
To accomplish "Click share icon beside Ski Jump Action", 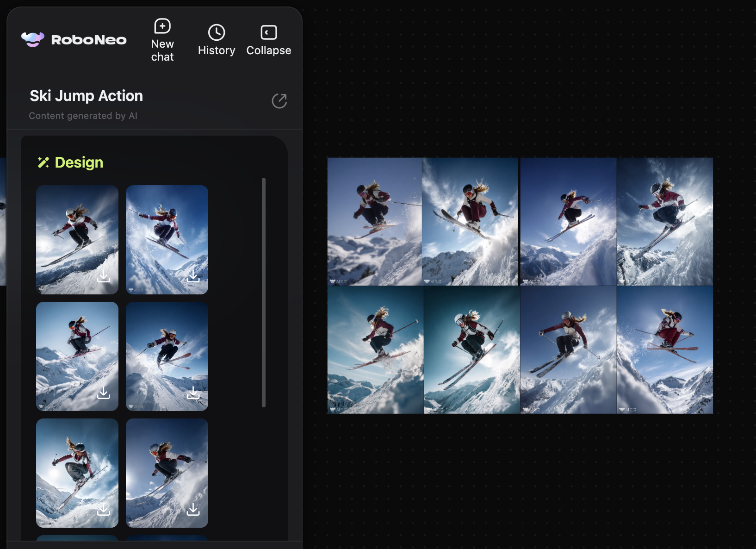I will 279,101.
